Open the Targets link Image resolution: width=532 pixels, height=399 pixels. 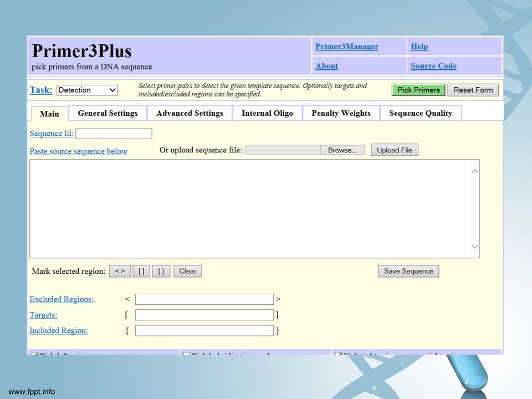pos(43,315)
